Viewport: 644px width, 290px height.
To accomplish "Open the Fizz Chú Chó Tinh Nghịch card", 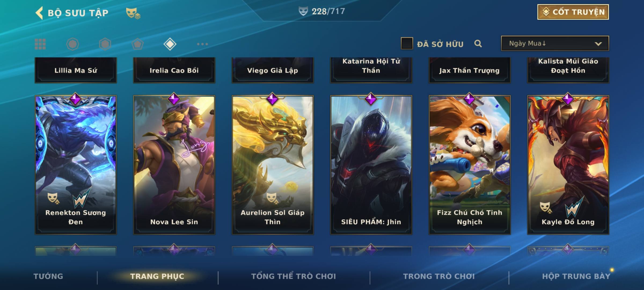I will click(470, 165).
